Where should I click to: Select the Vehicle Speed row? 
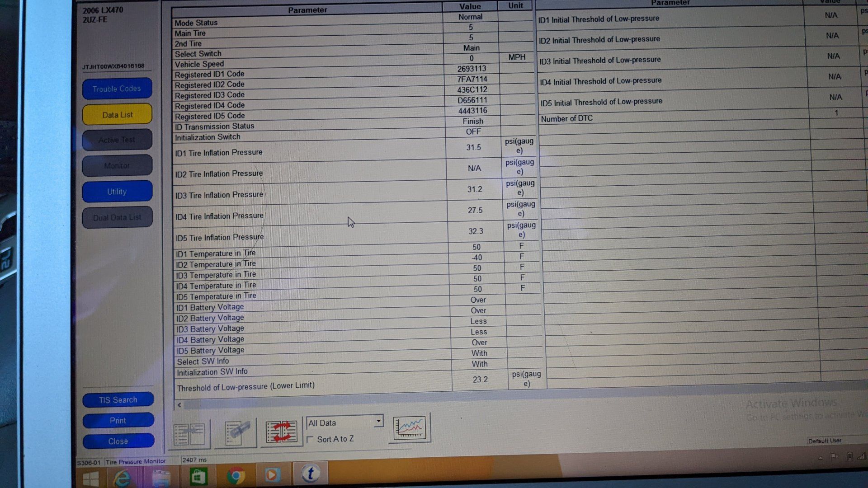click(353, 61)
